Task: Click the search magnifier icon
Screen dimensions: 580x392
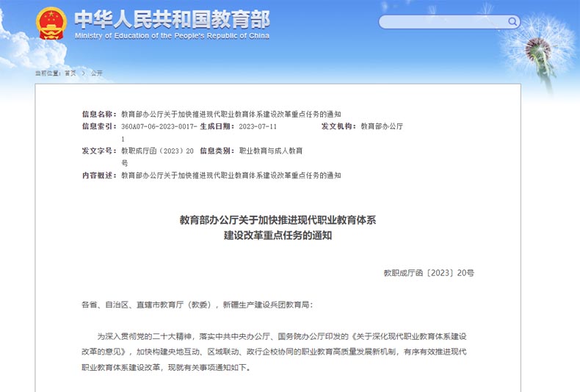Action: coord(512,21)
